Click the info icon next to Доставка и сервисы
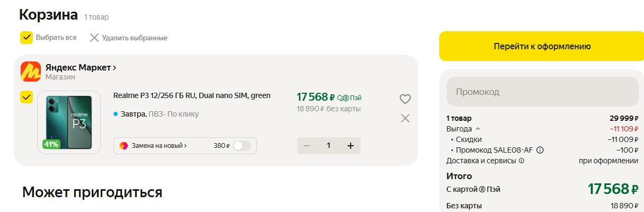644x212 pixels. [521, 161]
